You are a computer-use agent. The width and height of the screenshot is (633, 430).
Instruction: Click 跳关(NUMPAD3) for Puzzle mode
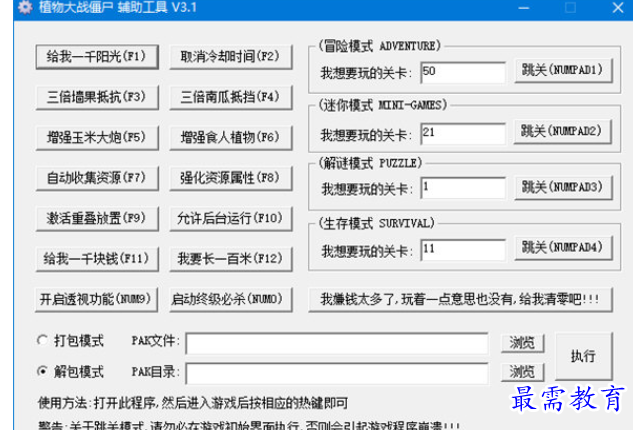pos(563,187)
